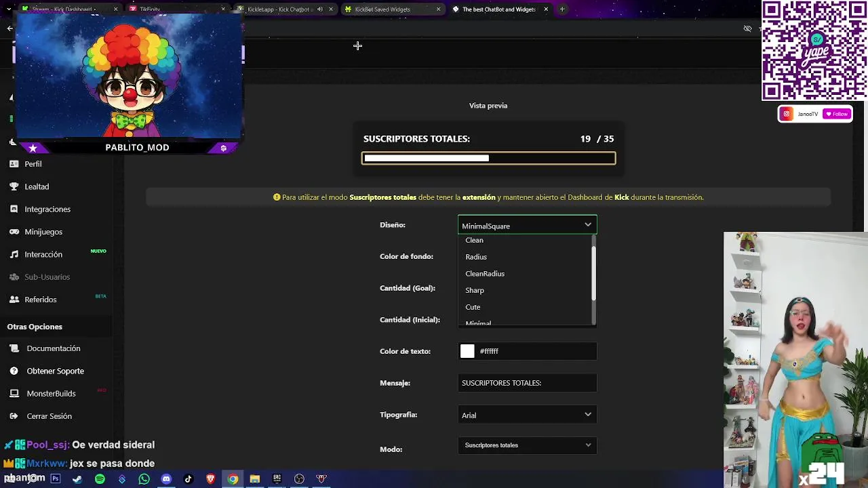Open WhatsApp from the taskbar
The width and height of the screenshot is (868, 488).
[x=144, y=479]
